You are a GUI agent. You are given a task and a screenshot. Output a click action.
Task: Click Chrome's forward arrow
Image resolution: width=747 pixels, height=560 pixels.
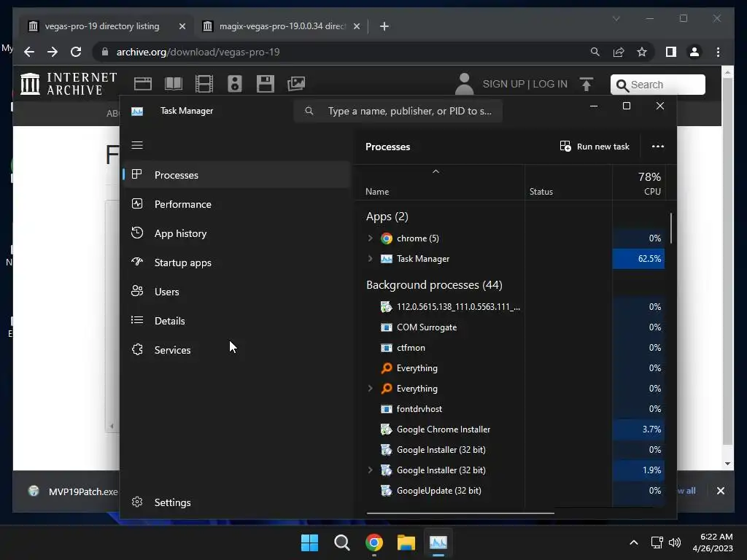tap(53, 52)
